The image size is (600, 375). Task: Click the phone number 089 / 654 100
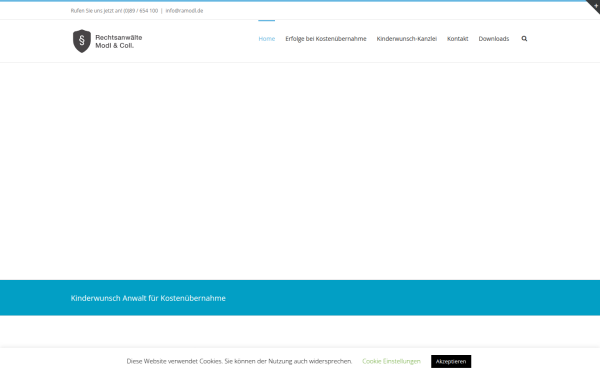140,11
